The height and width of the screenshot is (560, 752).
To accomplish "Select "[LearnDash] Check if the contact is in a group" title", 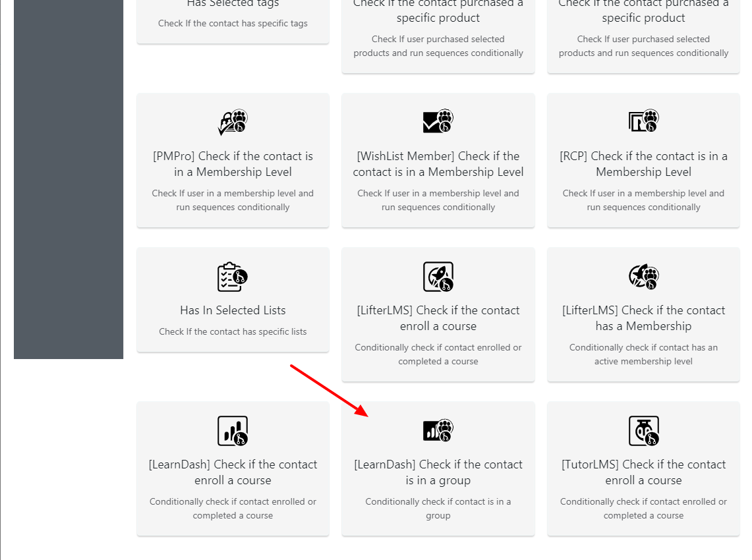I will 438,472.
